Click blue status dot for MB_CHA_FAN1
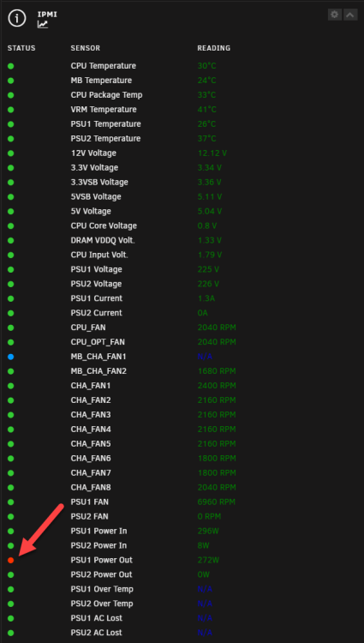 tap(10, 357)
